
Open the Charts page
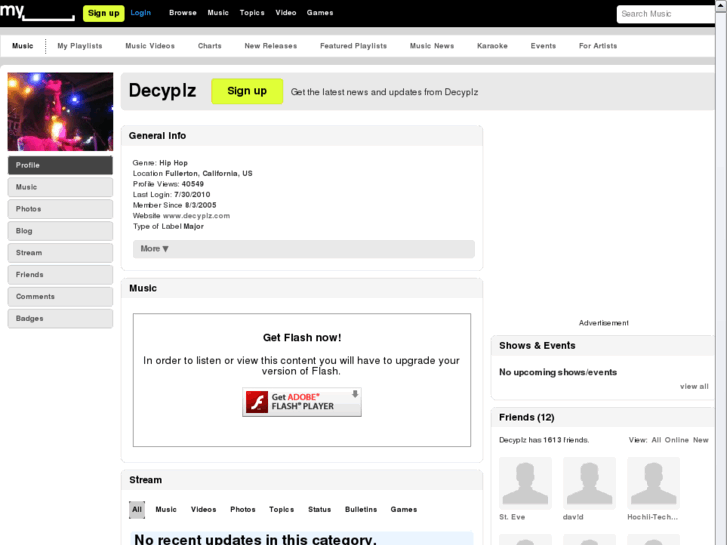(210, 46)
